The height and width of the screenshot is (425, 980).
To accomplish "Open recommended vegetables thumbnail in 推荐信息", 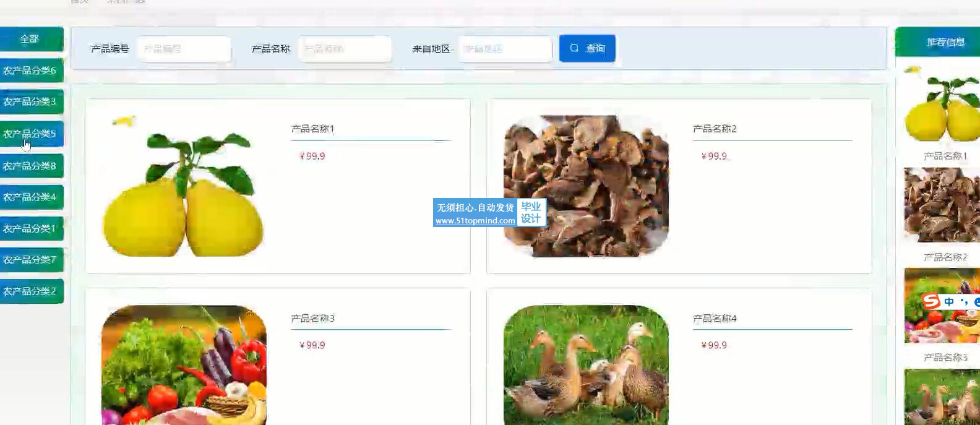I will (942, 306).
